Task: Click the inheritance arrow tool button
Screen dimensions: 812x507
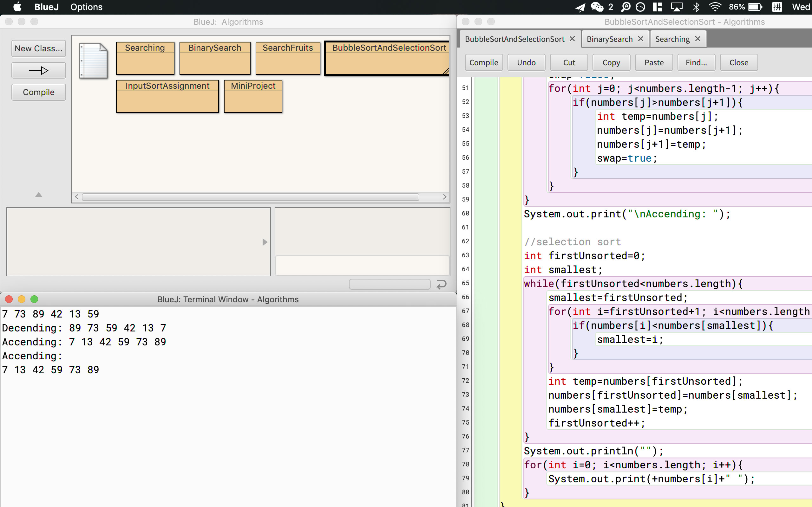Action: [x=39, y=70]
